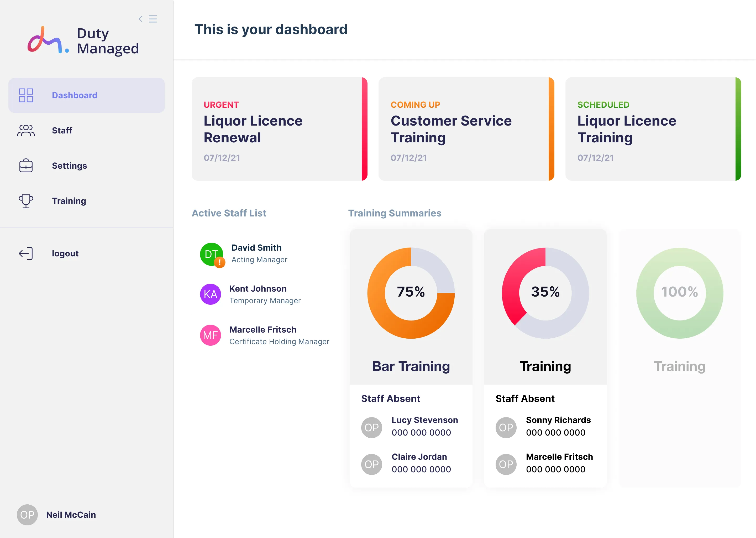756x538 pixels.
Task: Open the hamburger menu icon
Action: pyautogui.click(x=153, y=19)
